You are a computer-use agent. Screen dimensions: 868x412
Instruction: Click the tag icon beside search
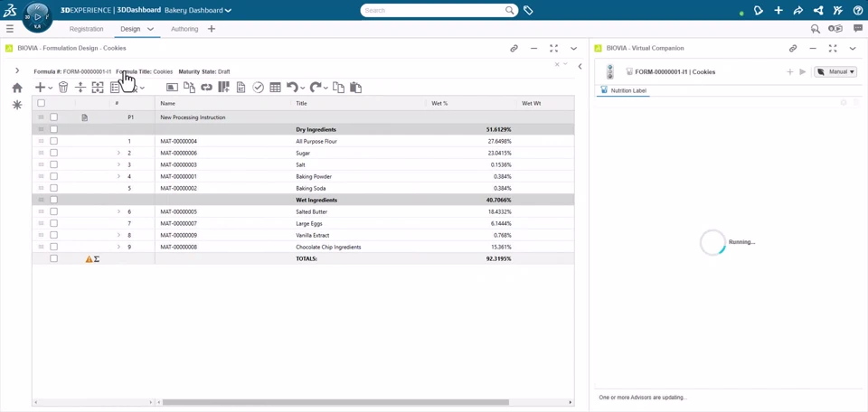(528, 10)
